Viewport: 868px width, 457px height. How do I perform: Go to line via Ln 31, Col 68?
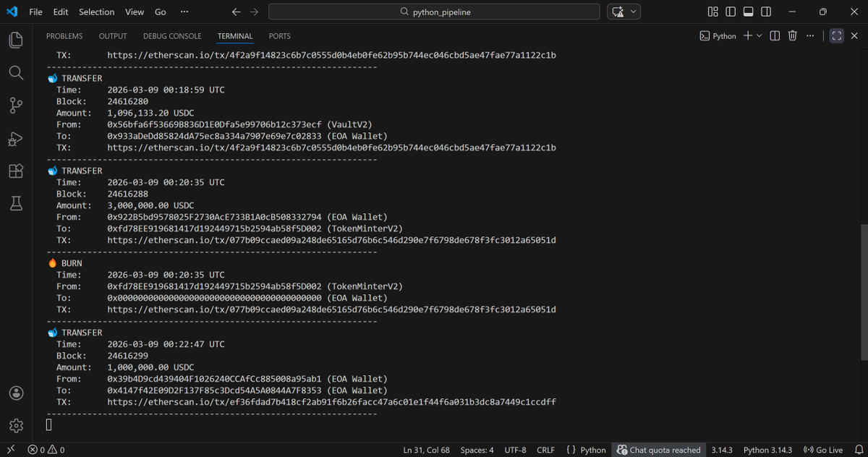click(426, 450)
